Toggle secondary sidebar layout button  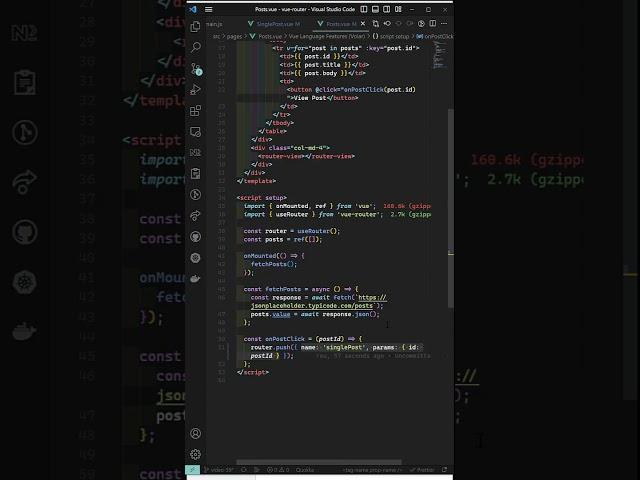click(387, 9)
